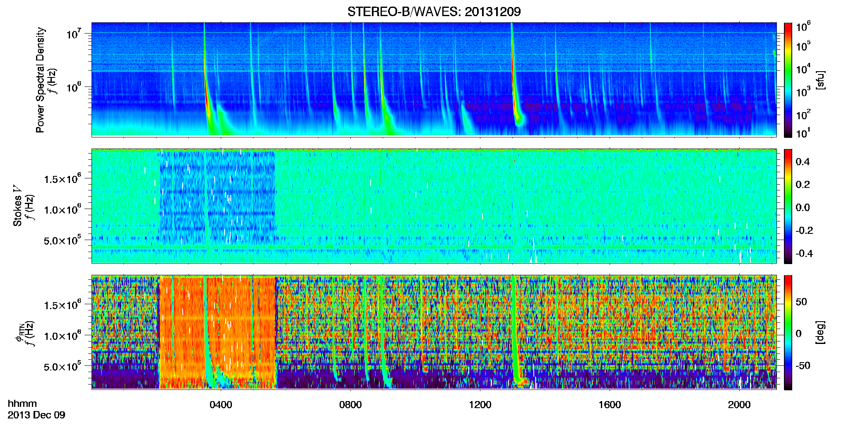Click 10^3 on the sfu color bar
The image size is (868, 447).
click(x=803, y=91)
